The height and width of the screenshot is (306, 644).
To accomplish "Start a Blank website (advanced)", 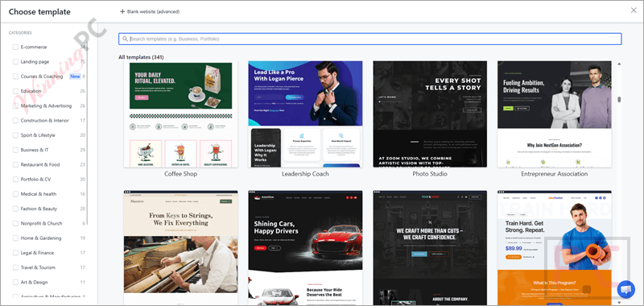I will [x=150, y=11].
